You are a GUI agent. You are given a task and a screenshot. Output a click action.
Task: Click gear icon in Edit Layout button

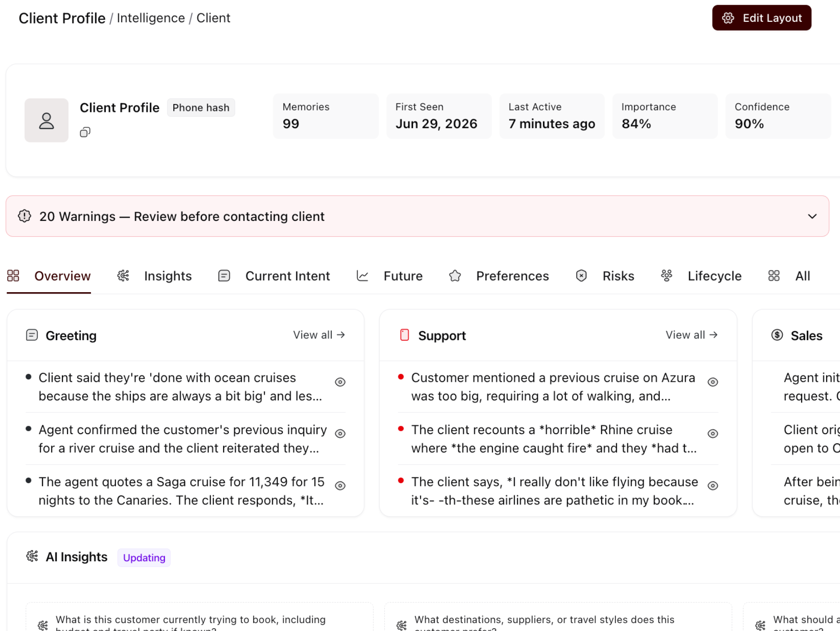(728, 18)
